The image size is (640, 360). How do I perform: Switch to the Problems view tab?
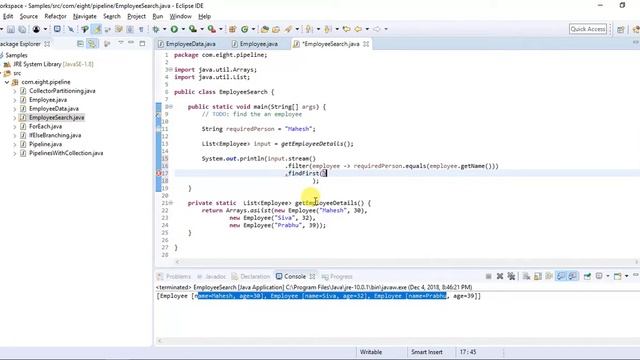pos(174,276)
